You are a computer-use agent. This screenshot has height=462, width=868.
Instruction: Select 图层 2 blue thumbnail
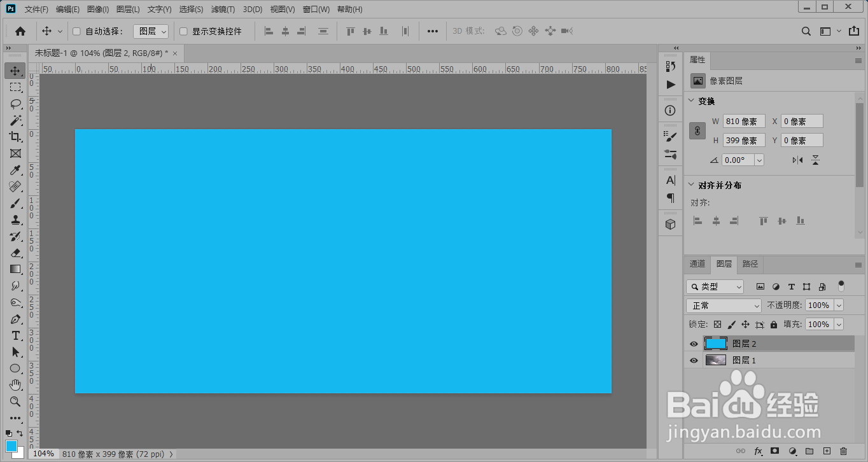pyautogui.click(x=716, y=344)
